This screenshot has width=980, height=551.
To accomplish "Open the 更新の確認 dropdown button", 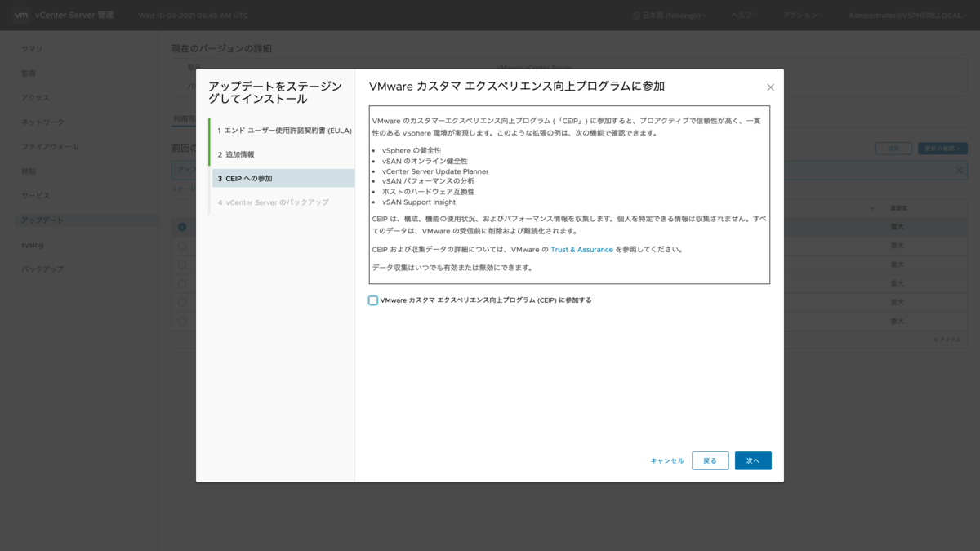I will [x=942, y=149].
